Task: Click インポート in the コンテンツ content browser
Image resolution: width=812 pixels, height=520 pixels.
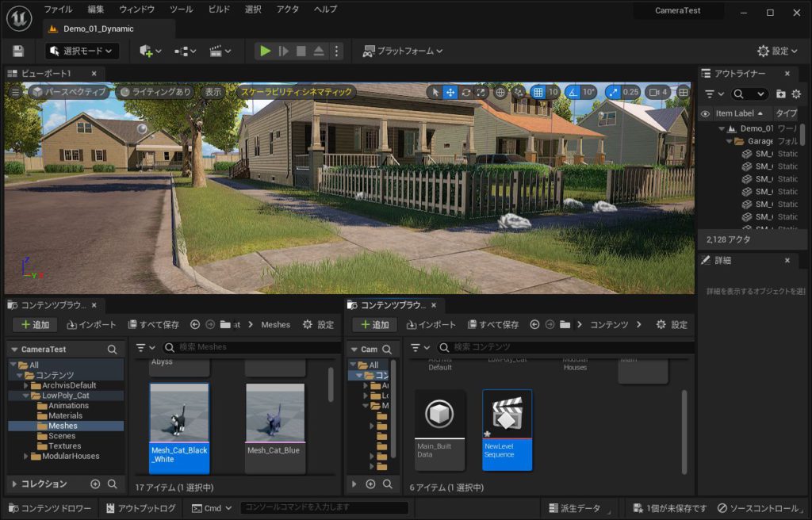Action: [x=431, y=325]
